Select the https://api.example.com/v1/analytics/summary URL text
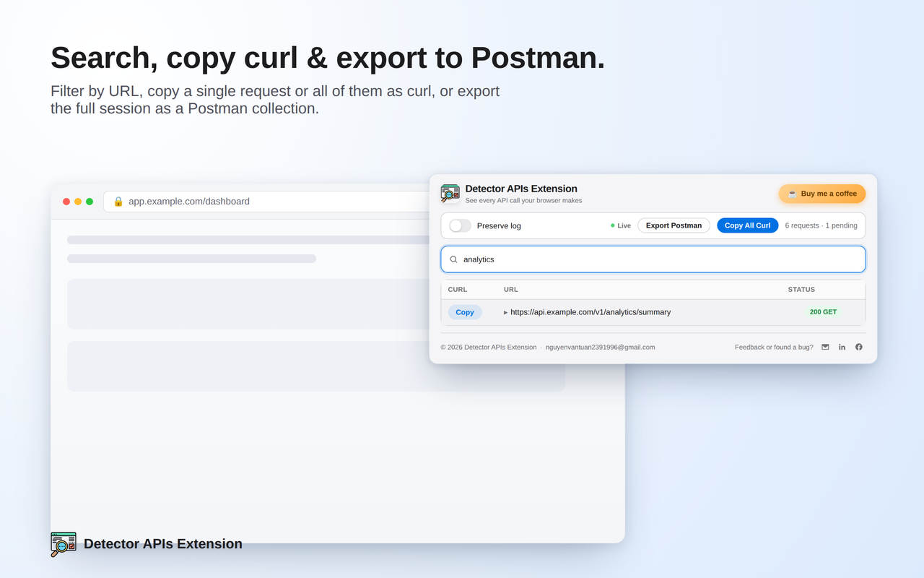Screen dimensions: 924x578 click(x=590, y=312)
